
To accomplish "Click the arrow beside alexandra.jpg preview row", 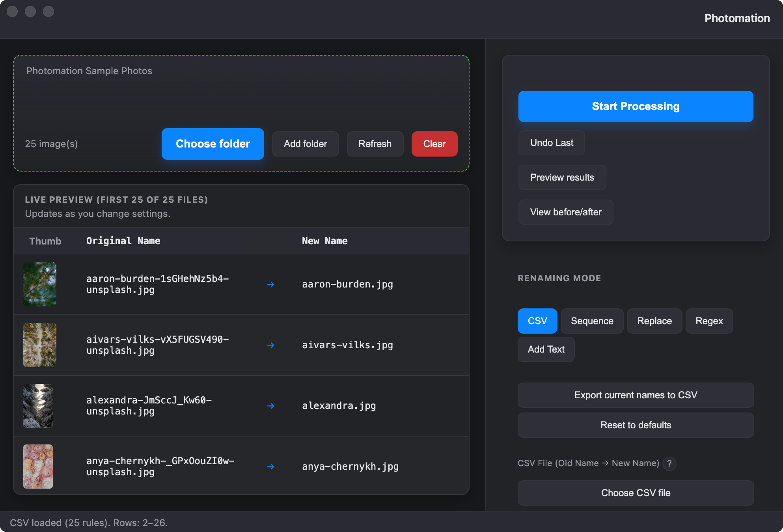I will click(271, 406).
